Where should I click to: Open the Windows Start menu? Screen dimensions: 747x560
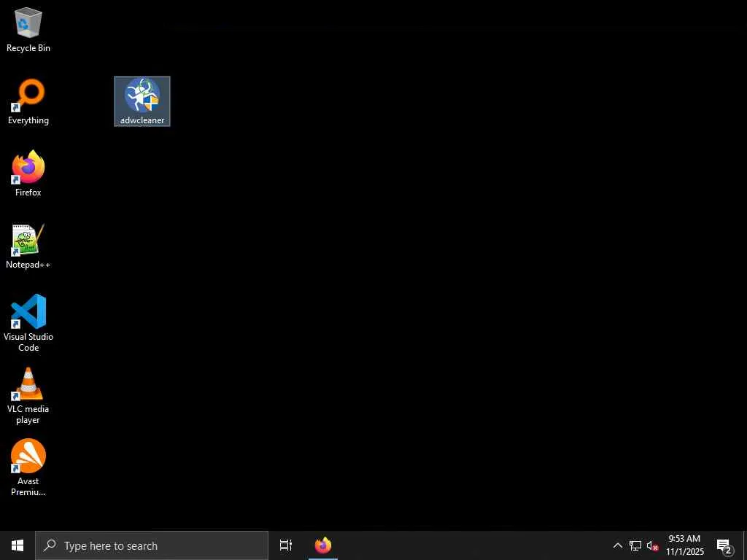tap(18, 545)
